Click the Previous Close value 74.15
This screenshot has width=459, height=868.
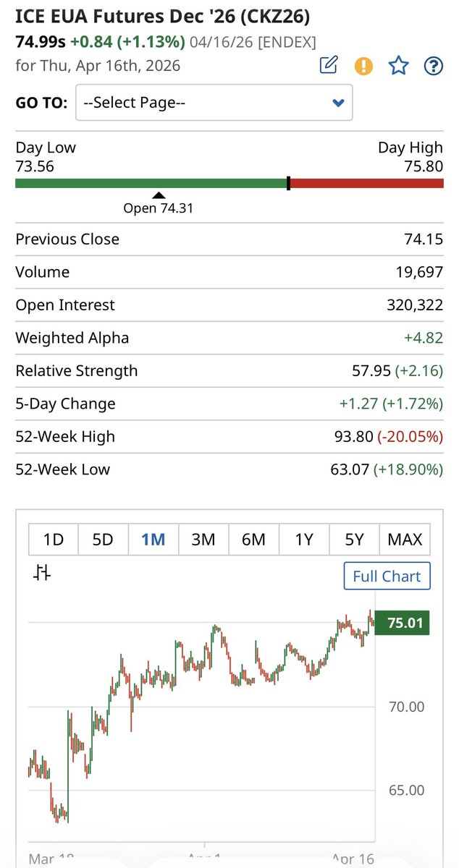point(424,239)
